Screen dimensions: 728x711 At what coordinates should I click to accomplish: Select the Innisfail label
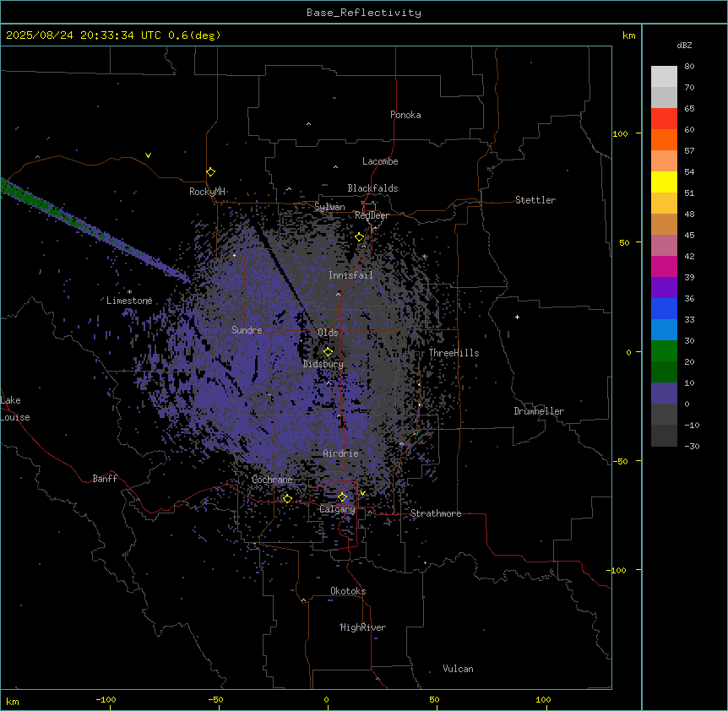pos(350,275)
